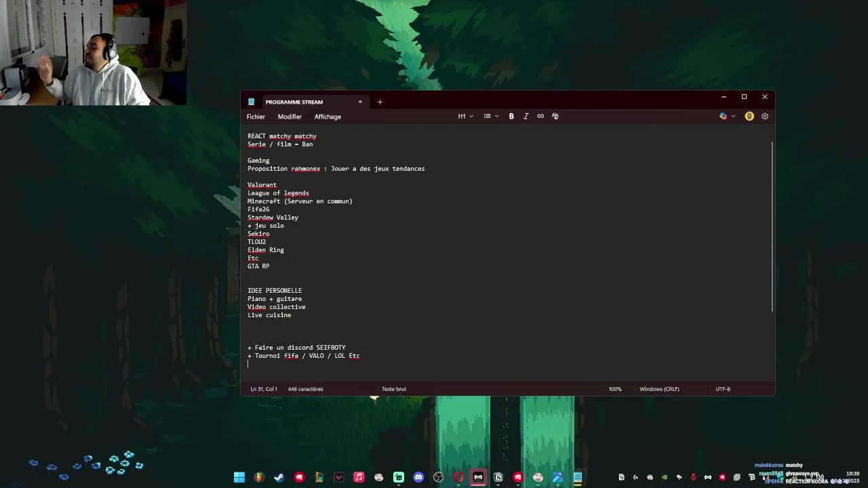Click the line 'GTA RP'
The image size is (868, 488).
[258, 266]
